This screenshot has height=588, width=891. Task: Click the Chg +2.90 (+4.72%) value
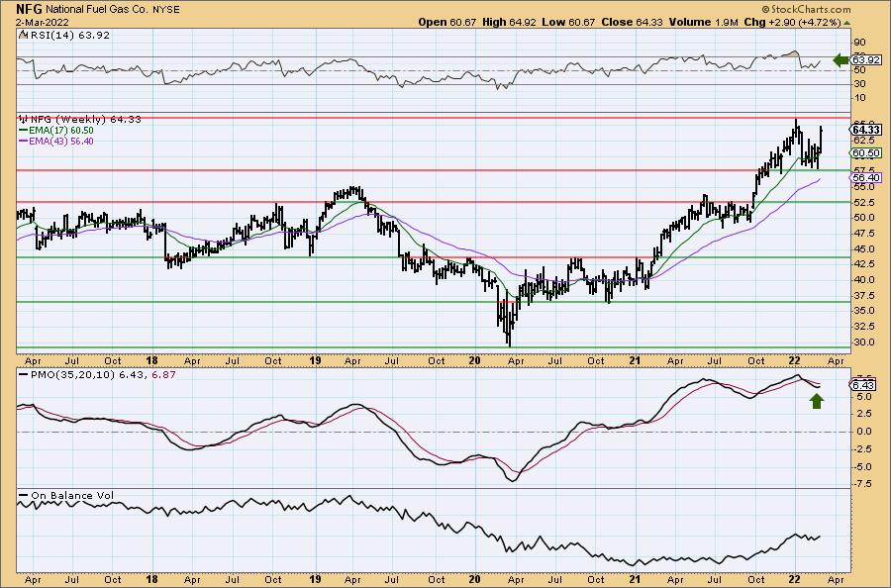tap(792, 22)
